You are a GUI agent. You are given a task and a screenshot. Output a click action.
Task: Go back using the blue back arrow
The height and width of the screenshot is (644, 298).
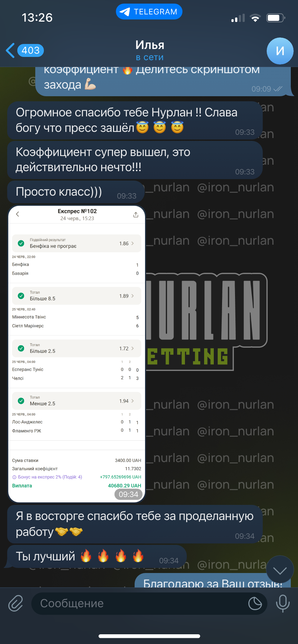click(x=10, y=50)
